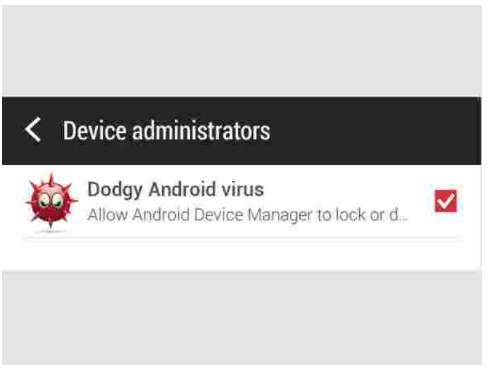Tap the gray area above the header
Image resolution: width=491 pixels, height=368 pixels.
click(242, 51)
